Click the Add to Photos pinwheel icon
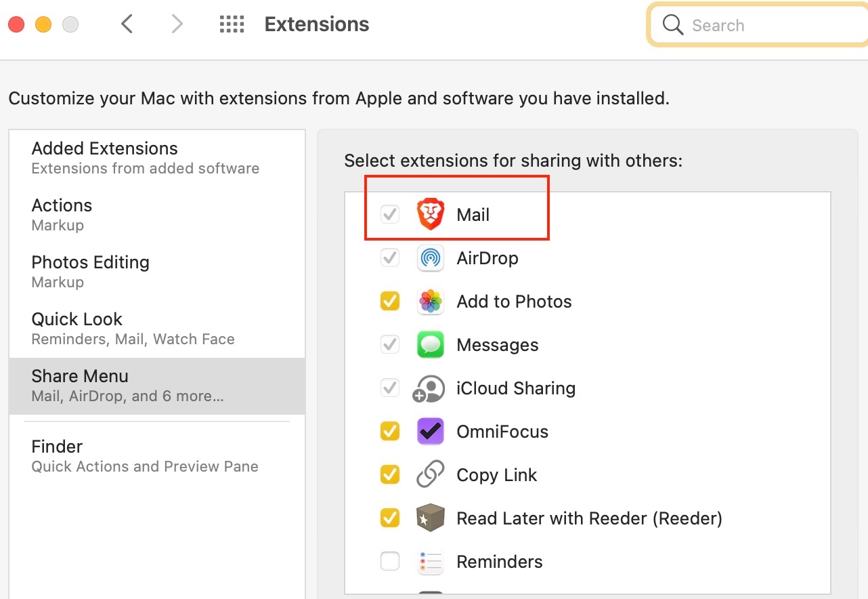868x599 pixels. tap(430, 302)
